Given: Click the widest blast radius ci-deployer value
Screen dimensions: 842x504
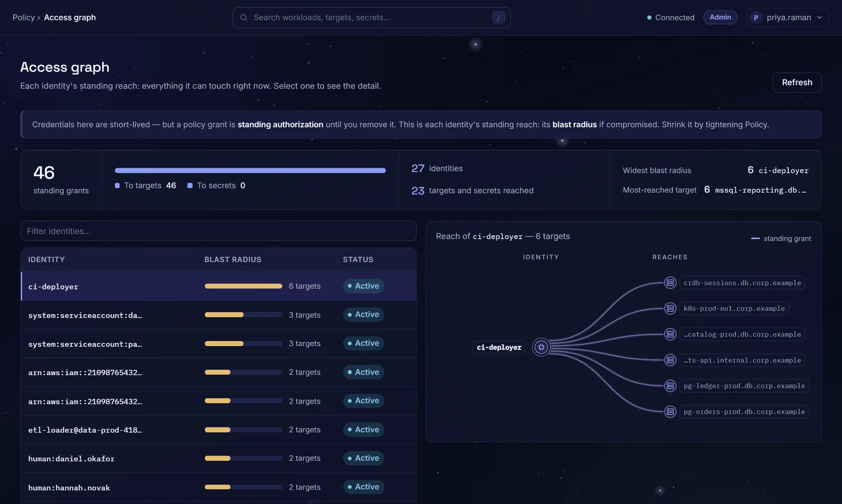Looking at the screenshot, I should pyautogui.click(x=783, y=170).
